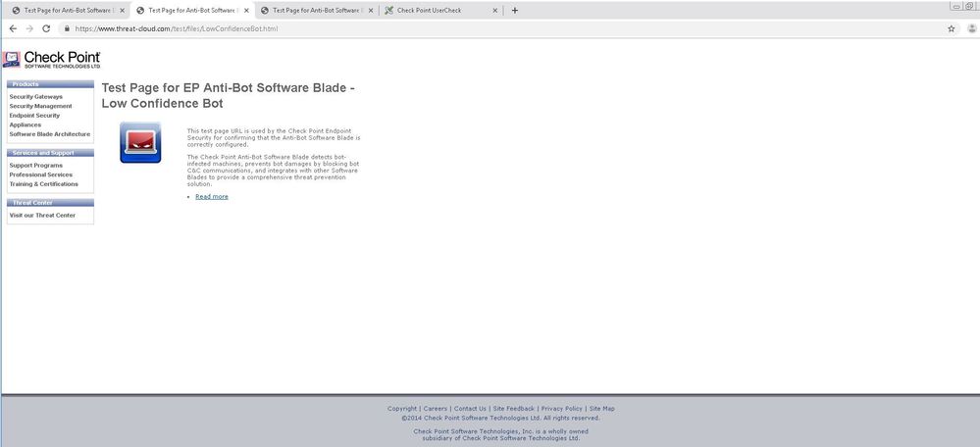Open Software Blade Architecture link
The width and height of the screenshot is (980, 447).
(x=49, y=134)
